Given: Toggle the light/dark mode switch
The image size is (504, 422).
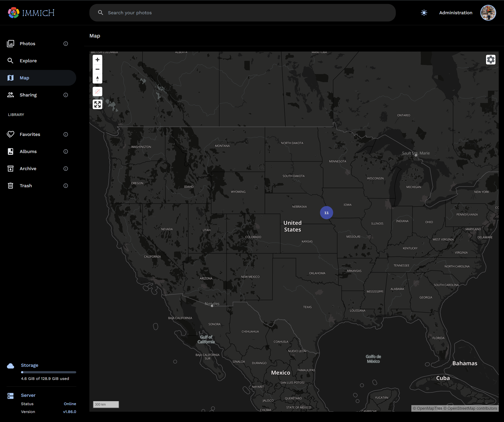Looking at the screenshot, I should click(424, 12).
